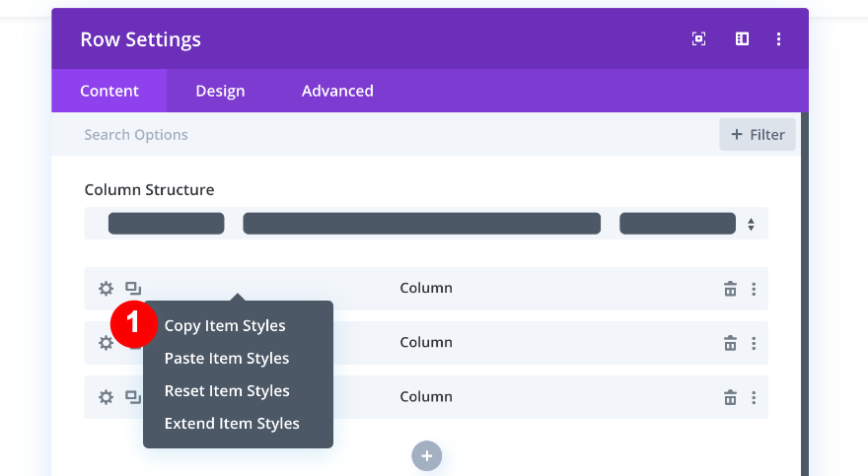
Task: Open settings gear for first column
Action: [106, 289]
